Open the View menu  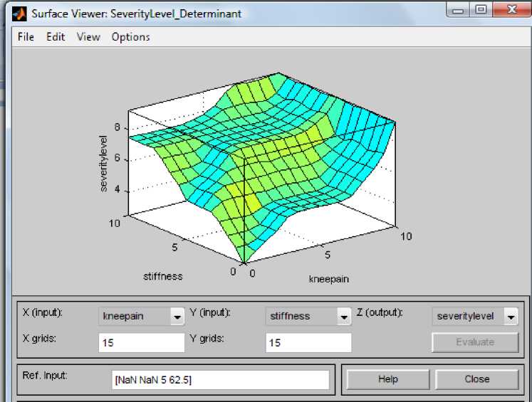click(88, 36)
